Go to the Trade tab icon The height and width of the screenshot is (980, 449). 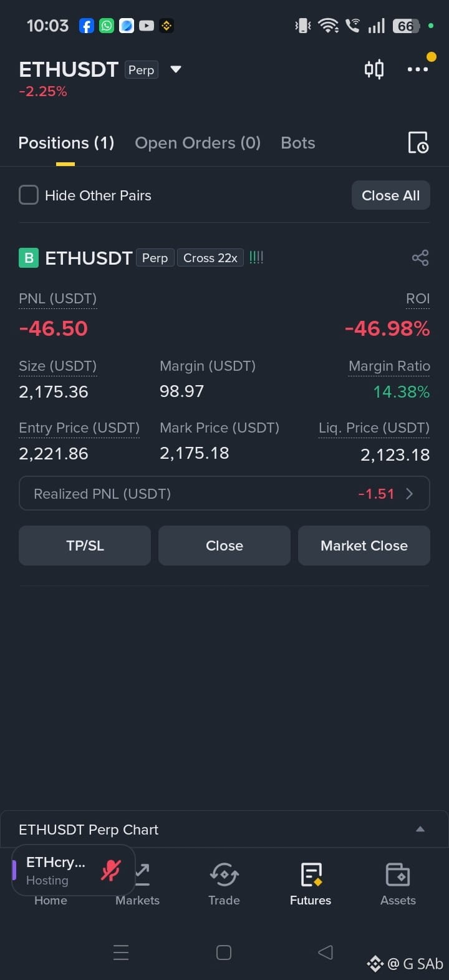click(224, 875)
